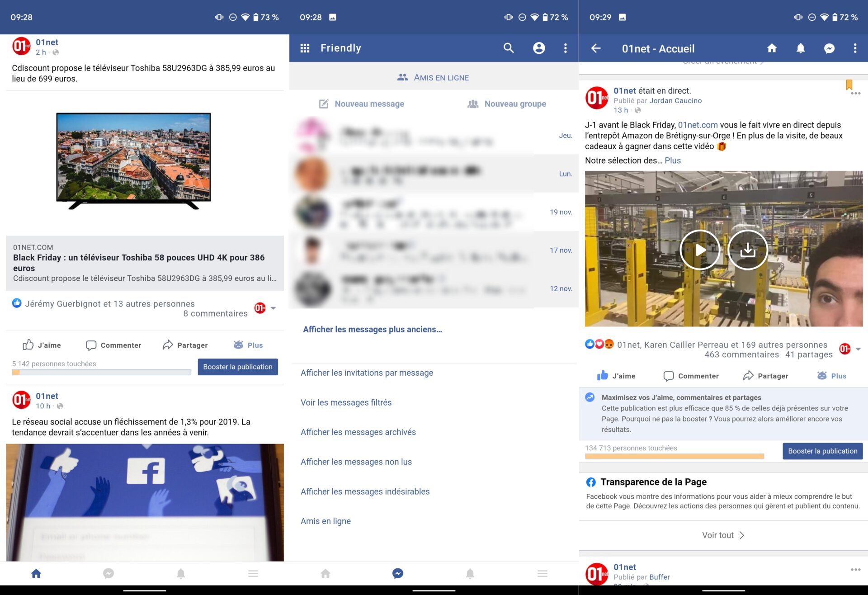Open the conversation dated Lun.
Screen dimensions: 868x595
pos(434,174)
